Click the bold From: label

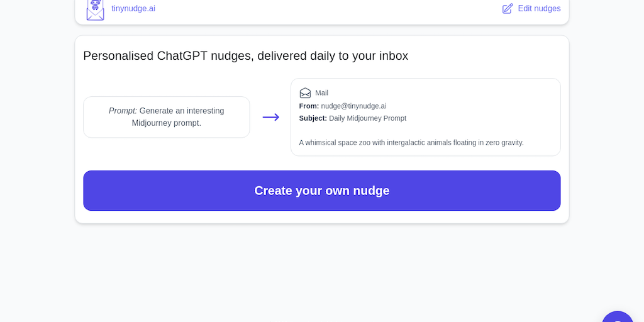point(309,106)
